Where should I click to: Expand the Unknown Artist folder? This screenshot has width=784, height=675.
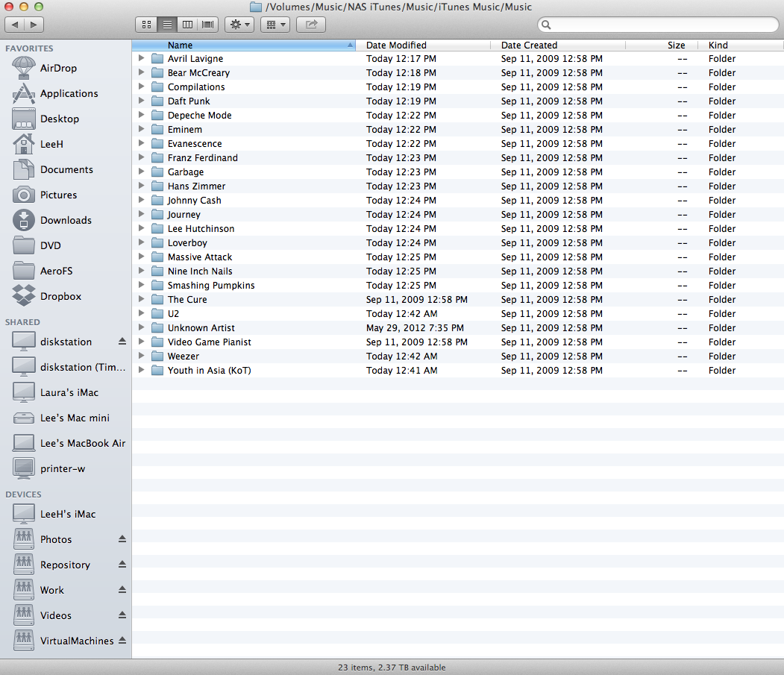[x=142, y=327]
